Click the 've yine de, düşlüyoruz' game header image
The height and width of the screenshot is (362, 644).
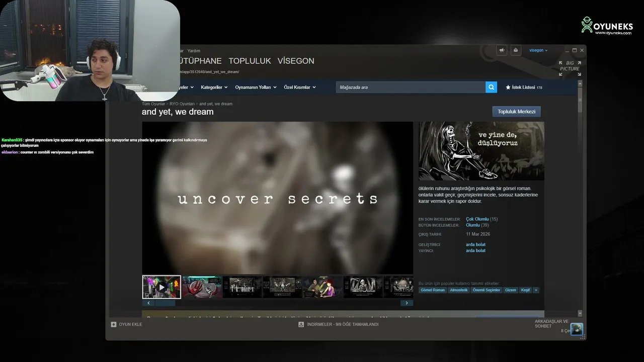tap(481, 151)
